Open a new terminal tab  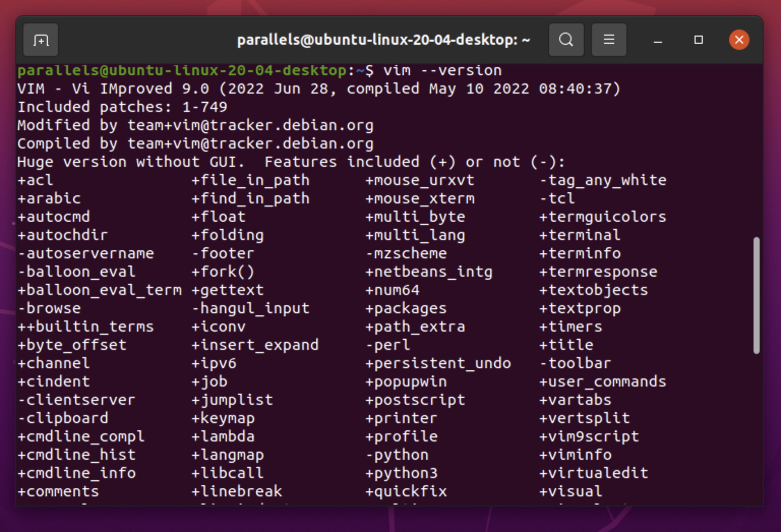point(41,40)
